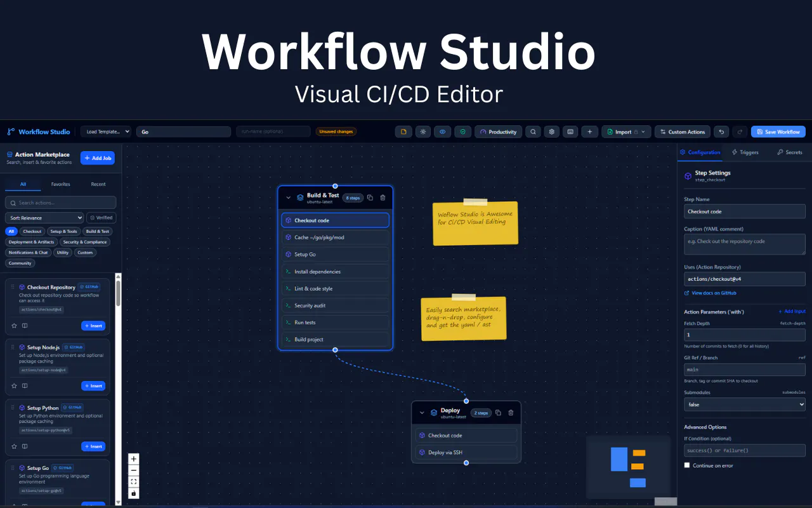Delete the Deploy job
Viewport: 812px width, 508px height.
click(511, 413)
